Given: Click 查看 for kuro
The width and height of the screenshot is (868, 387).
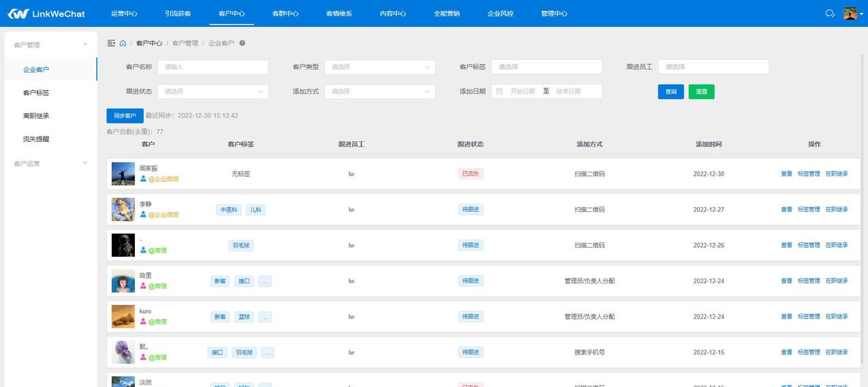Looking at the screenshot, I should coord(787,316).
